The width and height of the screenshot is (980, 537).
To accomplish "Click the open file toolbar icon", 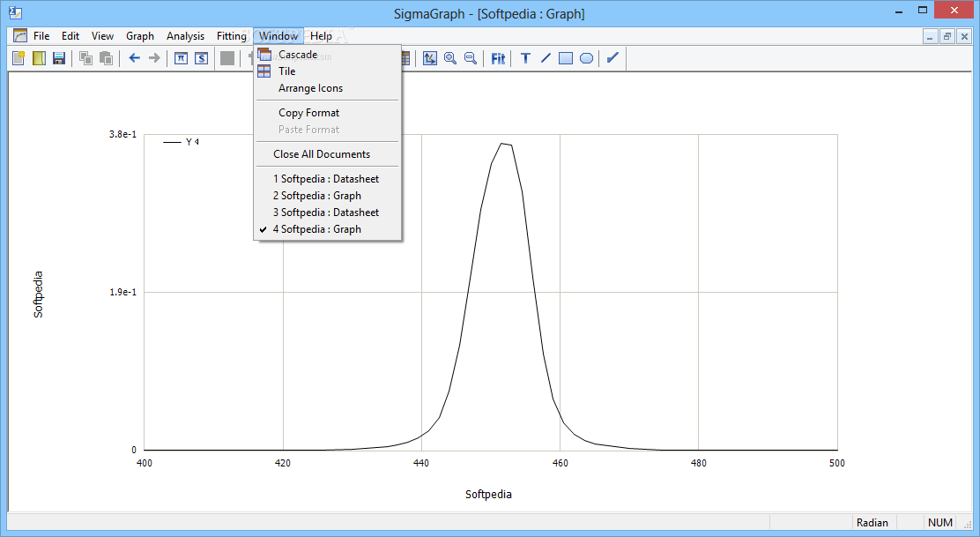I will [39, 58].
